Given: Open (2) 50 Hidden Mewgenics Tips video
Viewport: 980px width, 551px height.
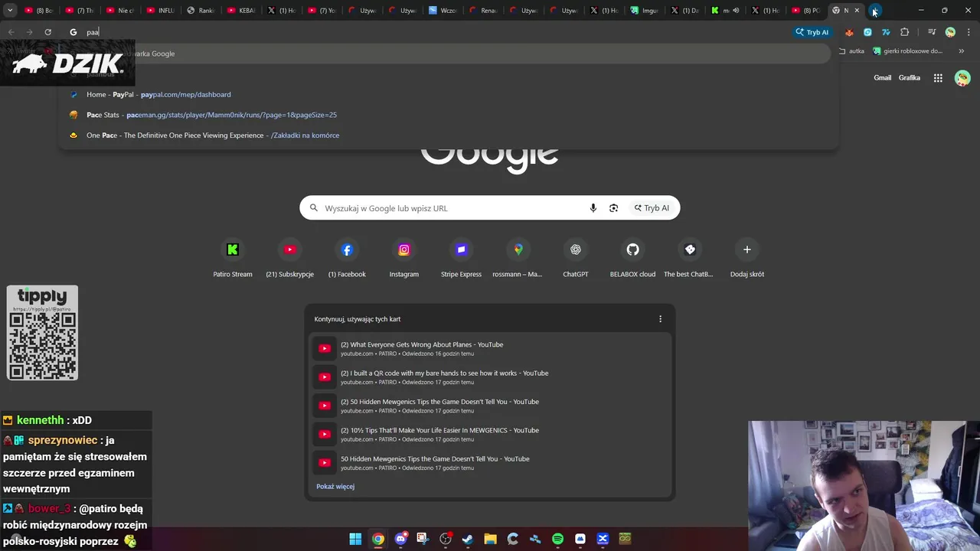Looking at the screenshot, I should pyautogui.click(x=490, y=406).
